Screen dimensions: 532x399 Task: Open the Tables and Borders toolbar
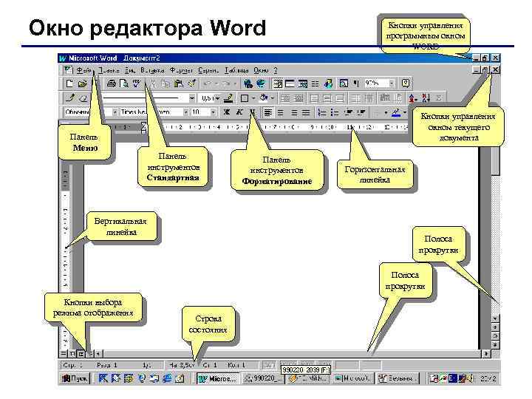coord(278,83)
